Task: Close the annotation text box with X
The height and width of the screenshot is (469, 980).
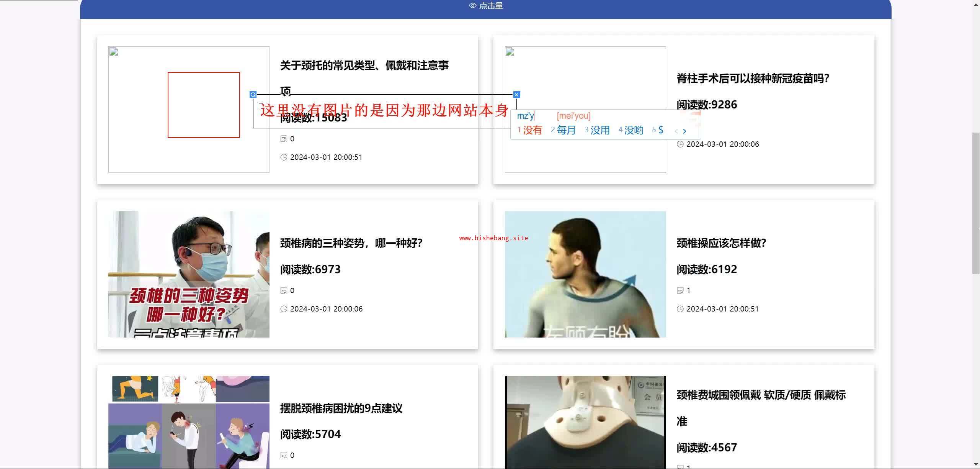Action: 516,95
